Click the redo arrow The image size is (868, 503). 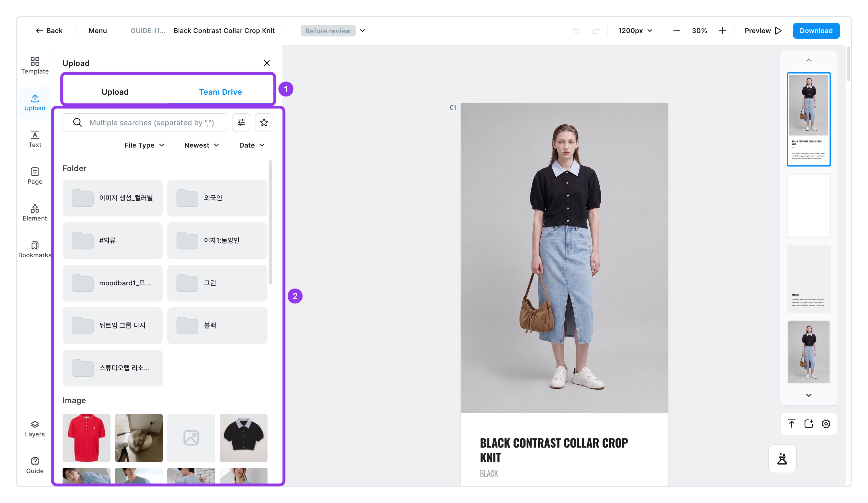[x=596, y=31]
